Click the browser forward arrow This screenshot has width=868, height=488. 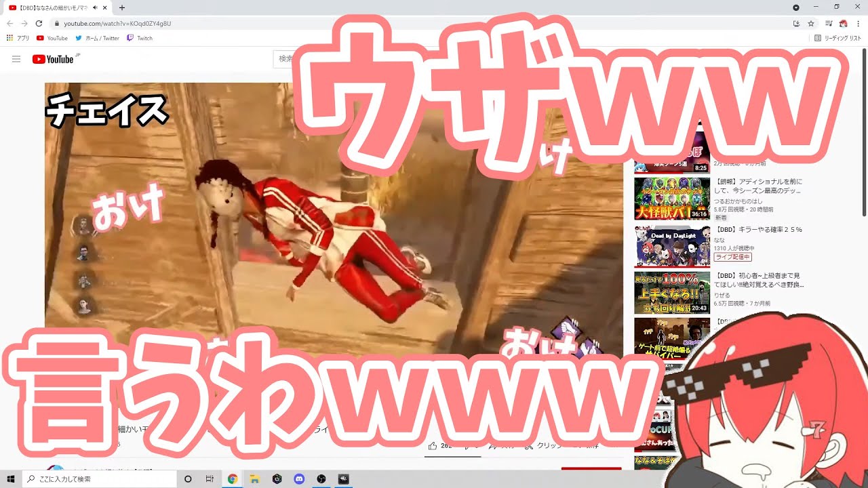pos(24,23)
